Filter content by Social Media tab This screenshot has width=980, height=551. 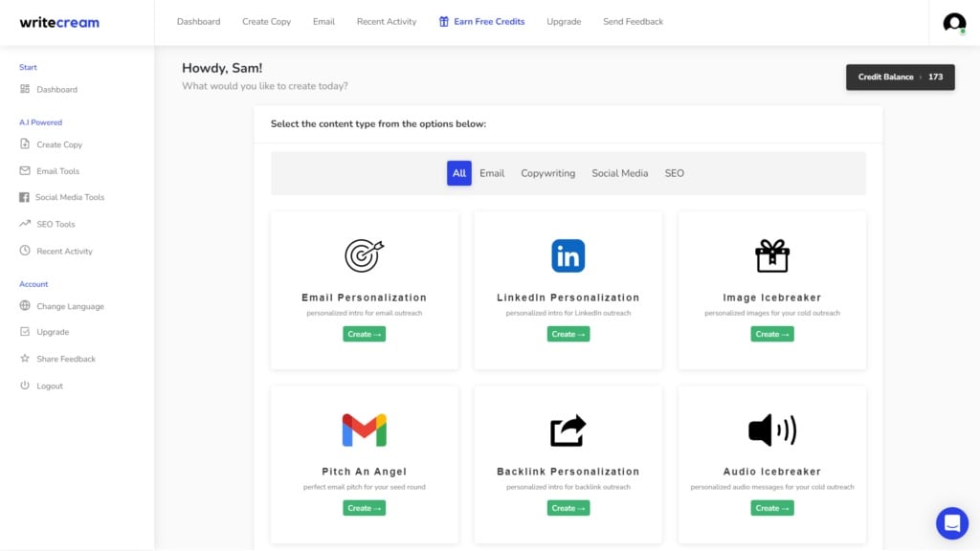[619, 173]
